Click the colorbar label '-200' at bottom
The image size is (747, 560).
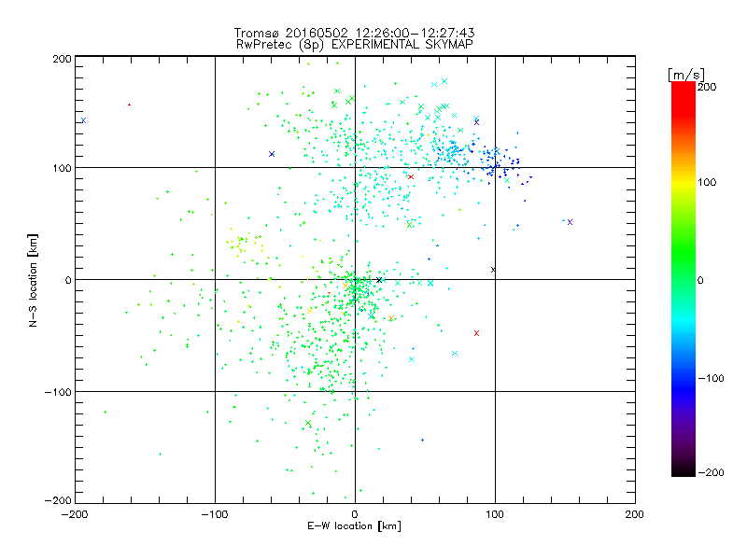point(711,472)
